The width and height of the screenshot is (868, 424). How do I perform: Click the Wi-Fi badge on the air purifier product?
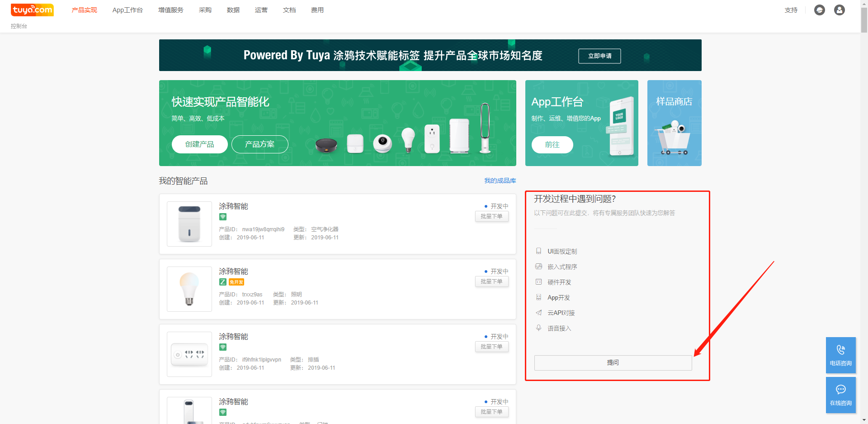pos(223,217)
